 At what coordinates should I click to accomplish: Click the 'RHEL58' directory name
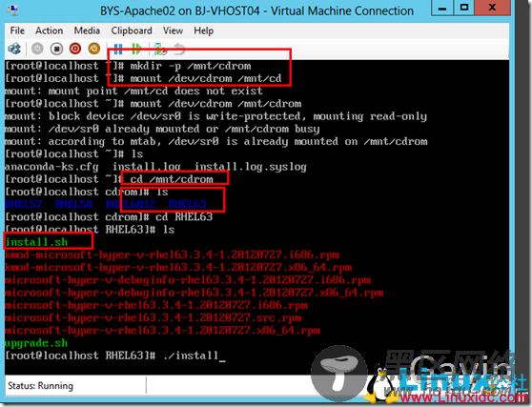[x=73, y=204]
